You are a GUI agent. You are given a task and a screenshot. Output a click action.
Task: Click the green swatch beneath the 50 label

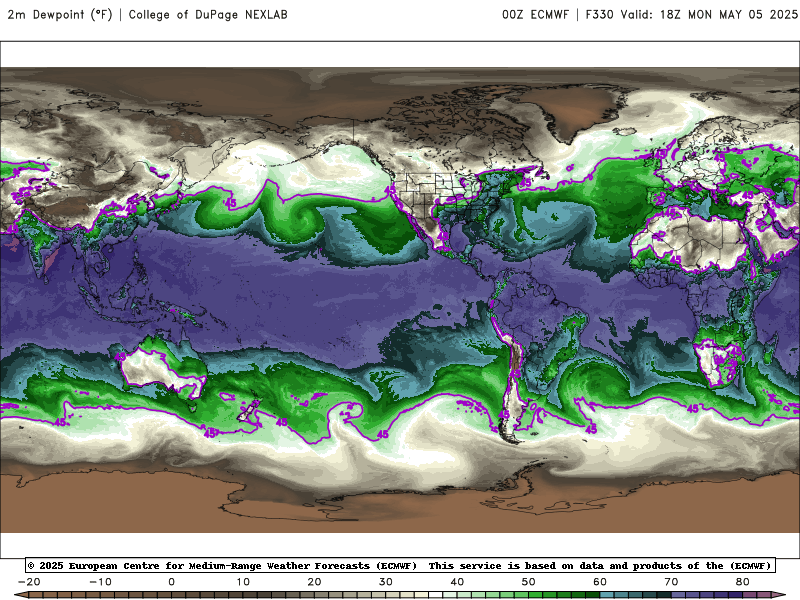click(536, 595)
